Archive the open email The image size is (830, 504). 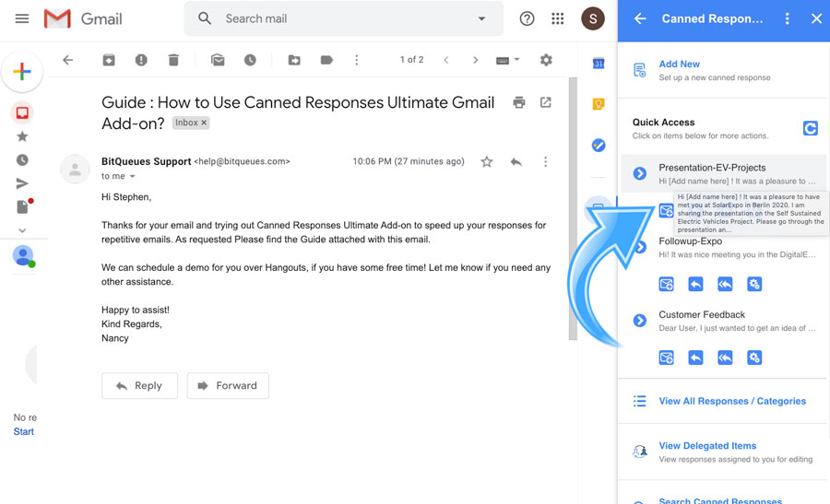tap(109, 60)
